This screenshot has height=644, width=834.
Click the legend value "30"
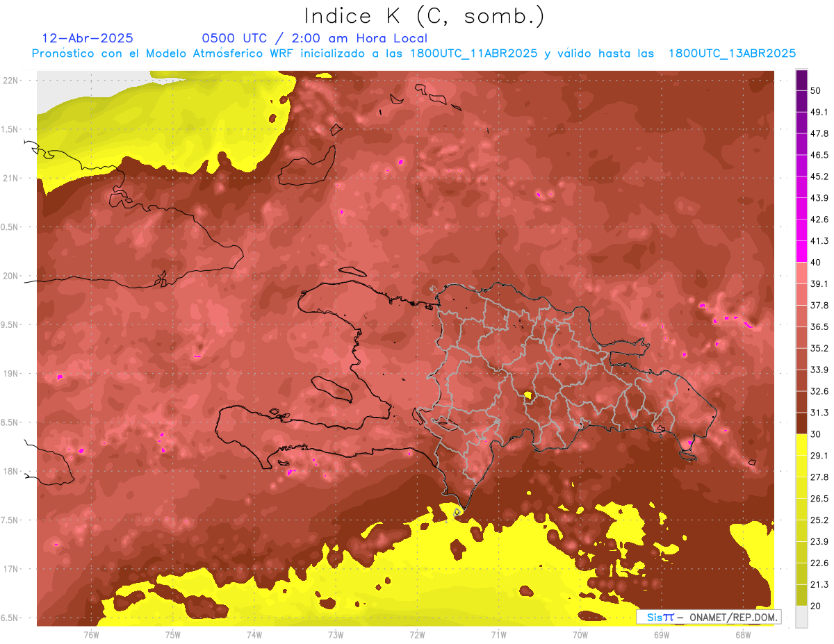(x=817, y=434)
